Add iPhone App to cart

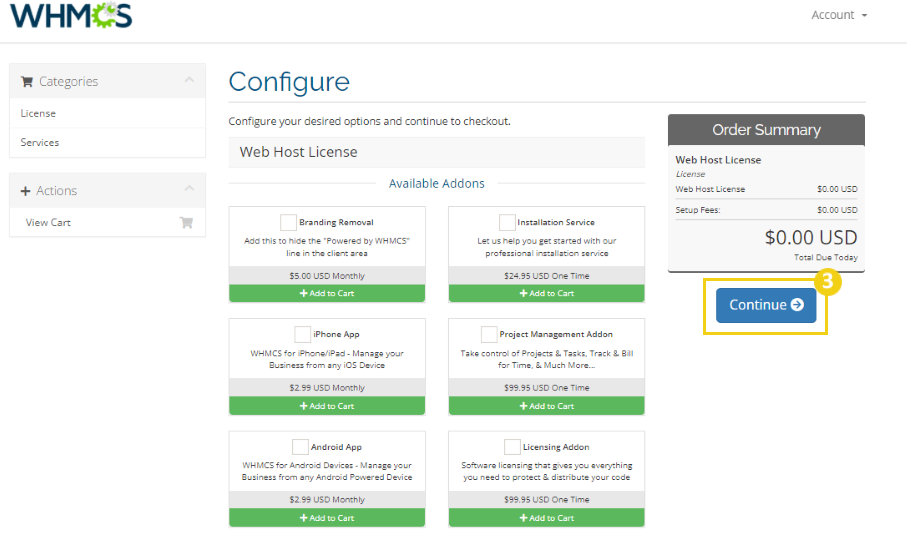click(x=327, y=406)
